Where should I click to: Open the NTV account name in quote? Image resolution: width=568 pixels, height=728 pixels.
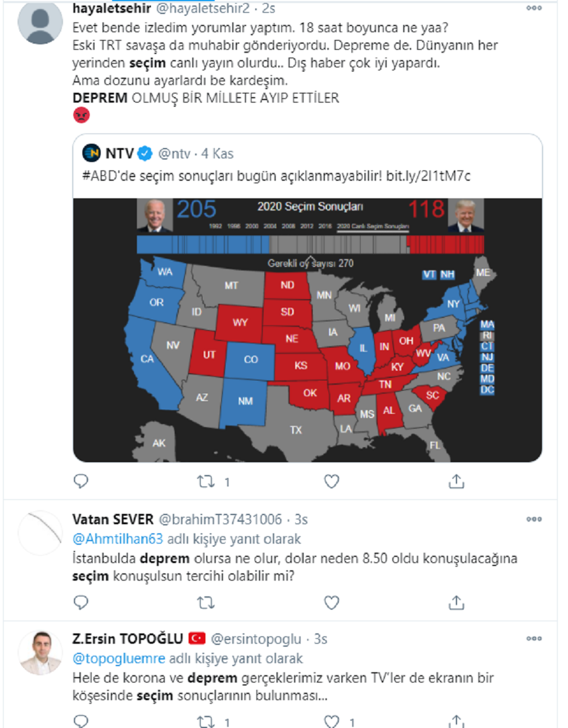click(x=119, y=153)
